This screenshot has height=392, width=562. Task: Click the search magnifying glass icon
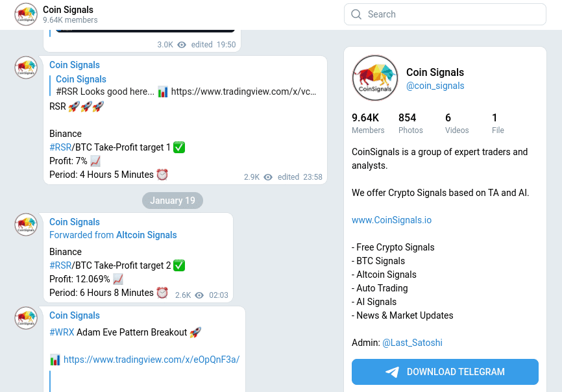tap(356, 14)
